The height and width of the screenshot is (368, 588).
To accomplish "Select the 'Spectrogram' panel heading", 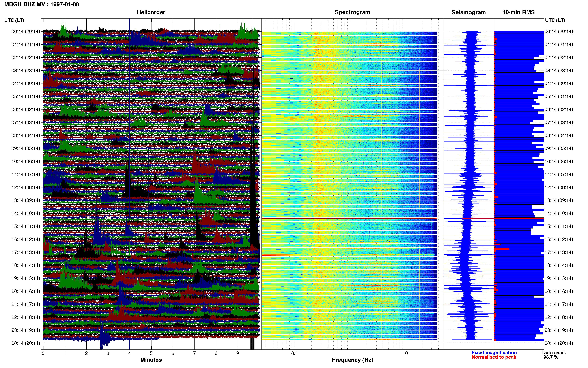I will coord(352,12).
